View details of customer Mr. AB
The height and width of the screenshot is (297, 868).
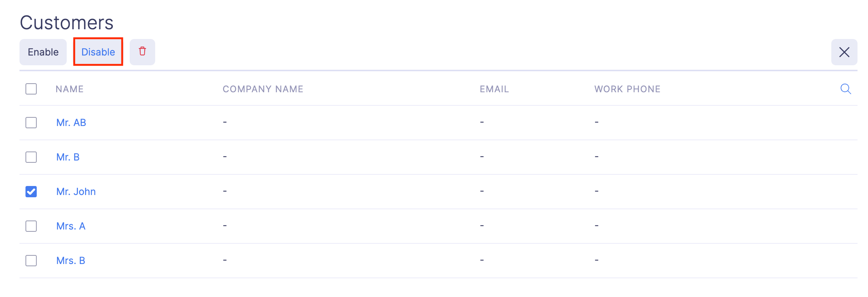pyautogui.click(x=71, y=123)
